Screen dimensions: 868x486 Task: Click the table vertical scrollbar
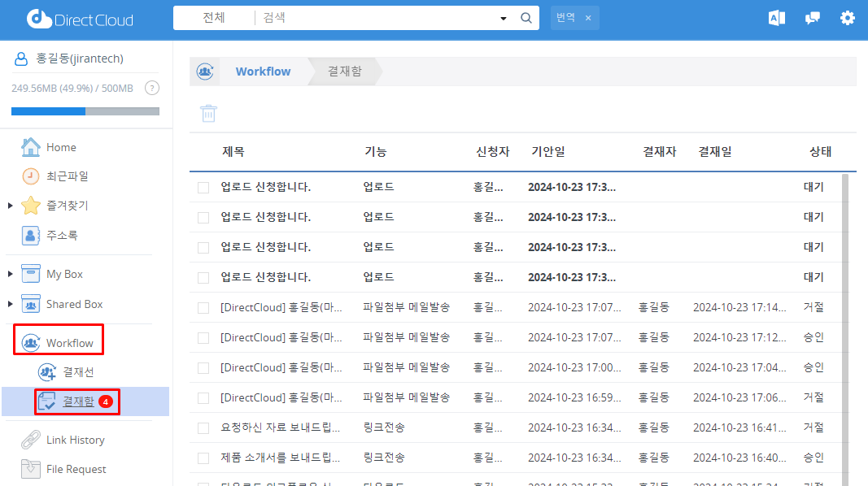point(844,329)
